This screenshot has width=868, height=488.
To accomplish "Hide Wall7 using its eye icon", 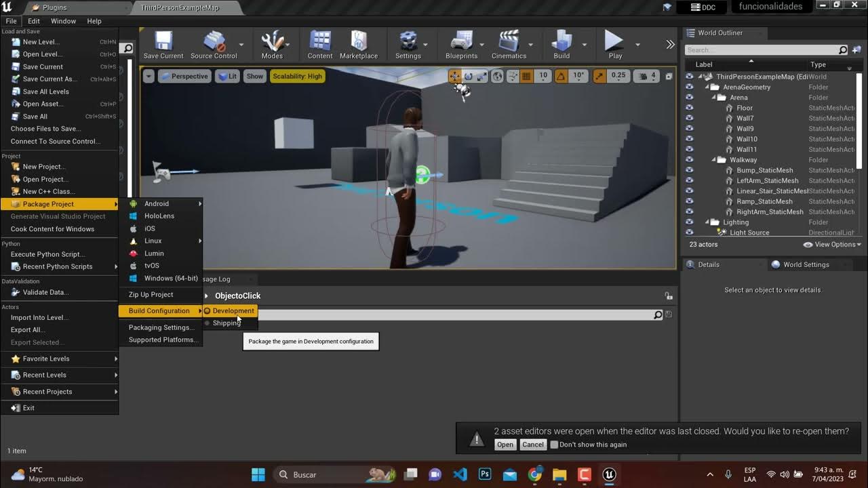I will pyautogui.click(x=690, y=118).
